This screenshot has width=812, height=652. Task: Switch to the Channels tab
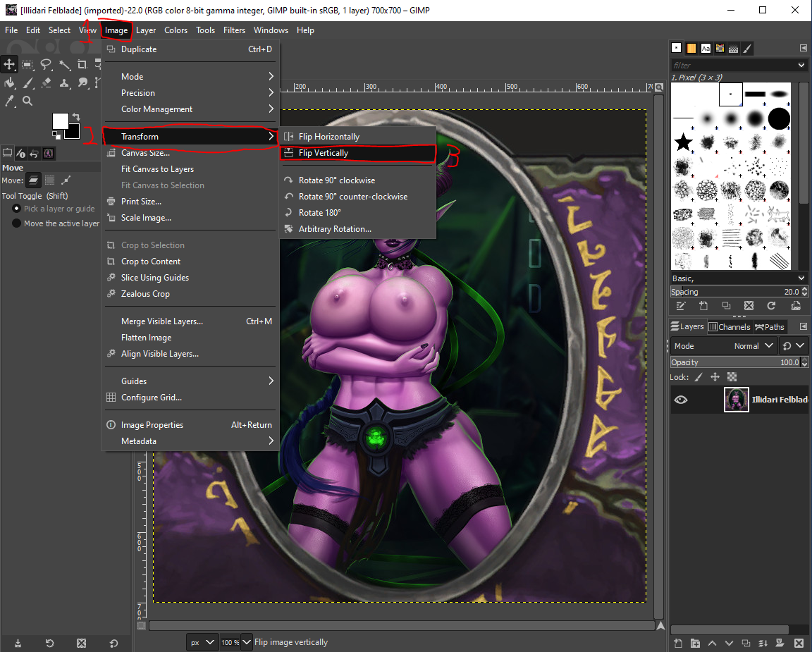click(730, 326)
